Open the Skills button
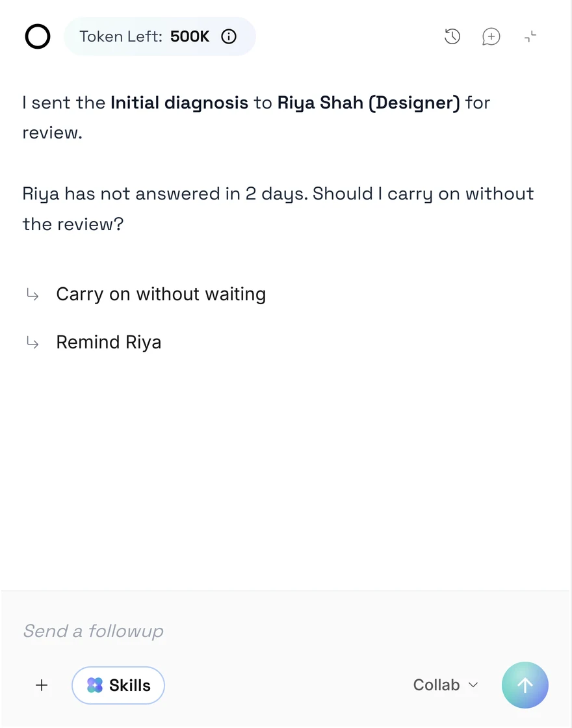The image size is (572, 728). (x=118, y=685)
